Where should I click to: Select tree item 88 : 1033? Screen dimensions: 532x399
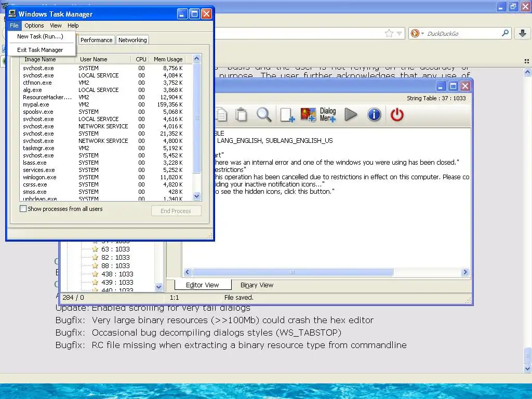(115, 265)
